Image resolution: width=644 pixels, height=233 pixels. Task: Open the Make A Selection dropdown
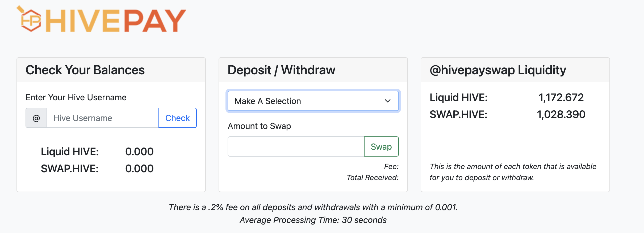[313, 101]
